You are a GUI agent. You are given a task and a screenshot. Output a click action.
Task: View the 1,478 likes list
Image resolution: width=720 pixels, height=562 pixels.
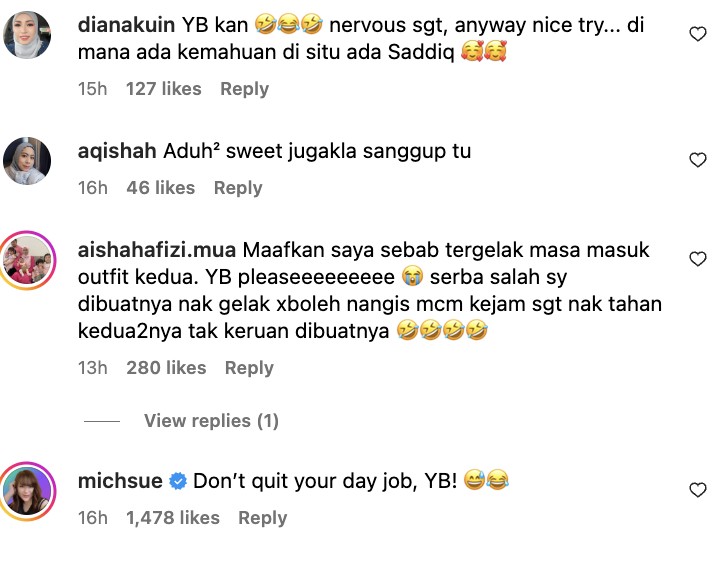[x=173, y=518]
